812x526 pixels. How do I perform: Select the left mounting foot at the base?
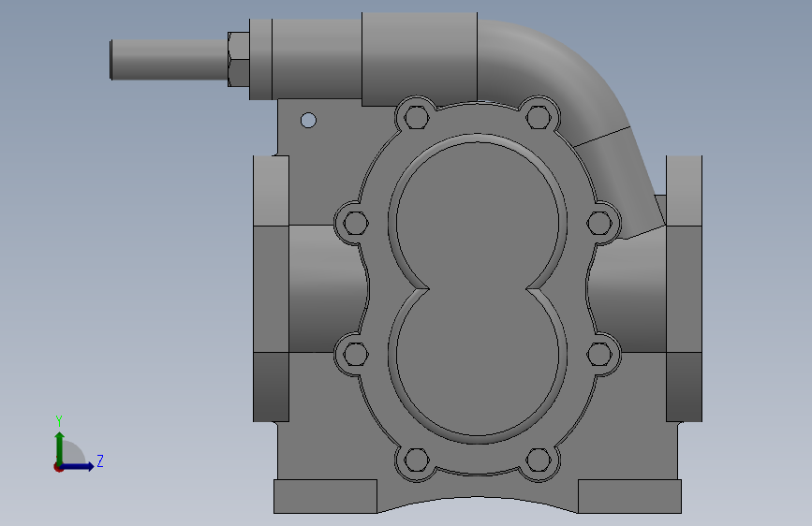pos(325,496)
